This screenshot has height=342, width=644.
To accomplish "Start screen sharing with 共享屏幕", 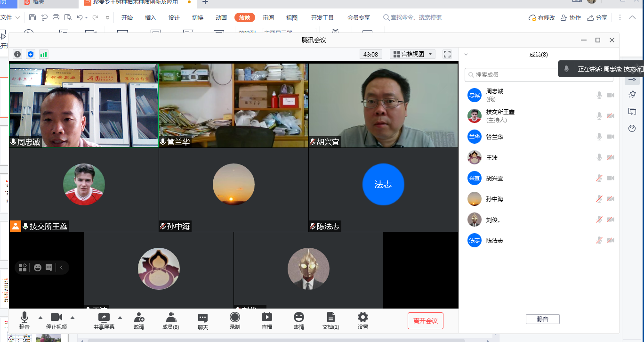I will [104, 320].
